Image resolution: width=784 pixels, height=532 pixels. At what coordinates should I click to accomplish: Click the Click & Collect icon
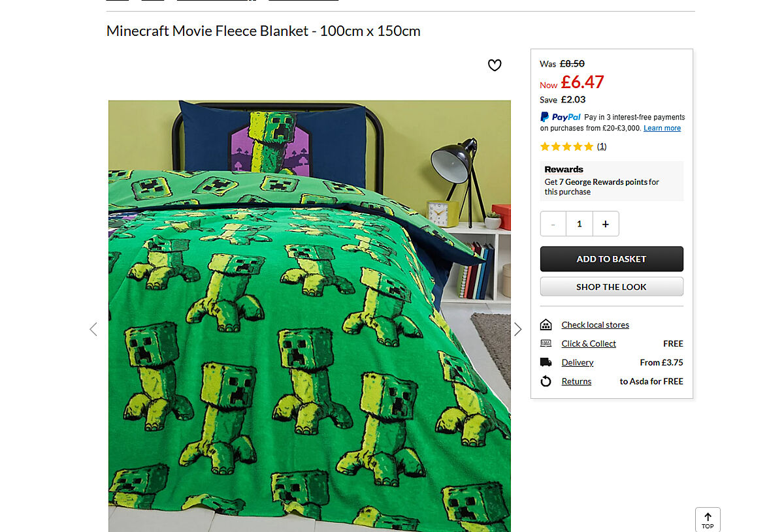click(x=546, y=343)
